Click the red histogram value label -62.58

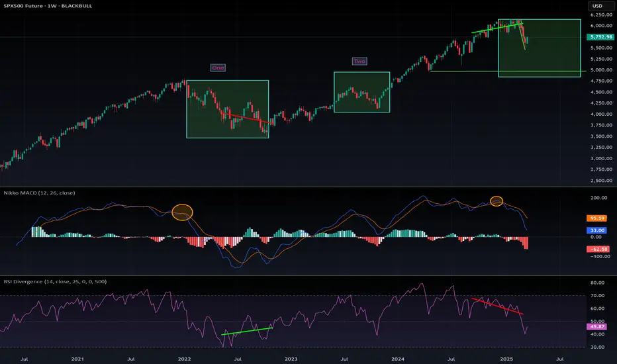point(598,249)
